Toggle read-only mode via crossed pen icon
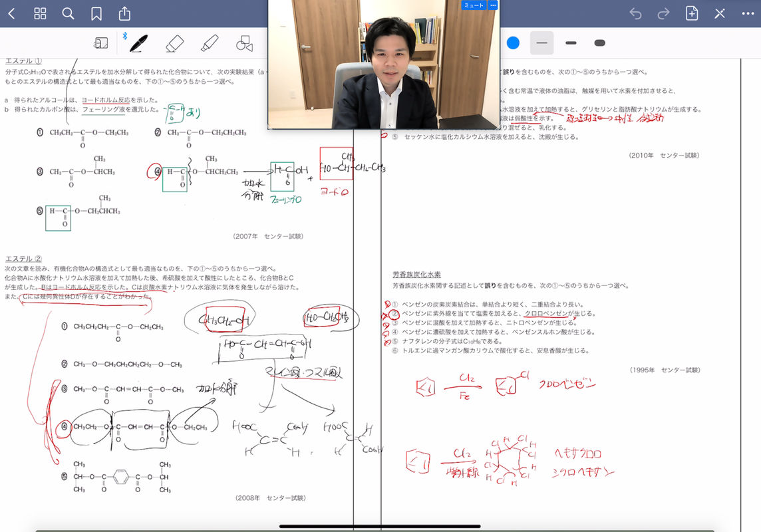Screen dimensions: 761x532 point(720,13)
